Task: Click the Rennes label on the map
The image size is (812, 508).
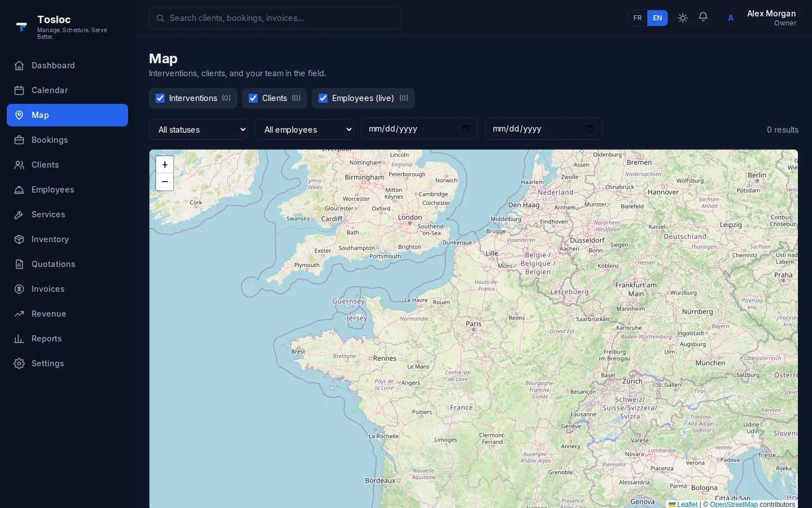Action: pyautogui.click(x=385, y=358)
